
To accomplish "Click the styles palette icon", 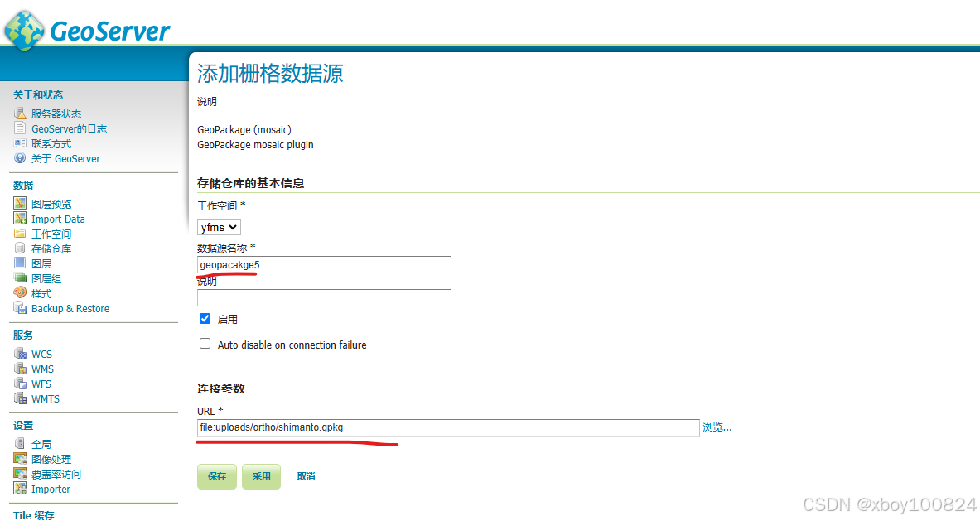I will point(20,293).
